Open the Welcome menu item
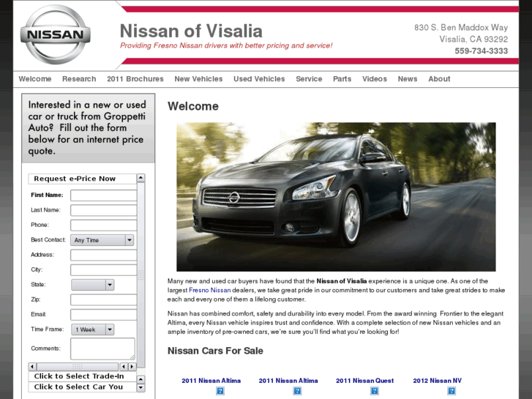532x399 pixels. pos(35,79)
